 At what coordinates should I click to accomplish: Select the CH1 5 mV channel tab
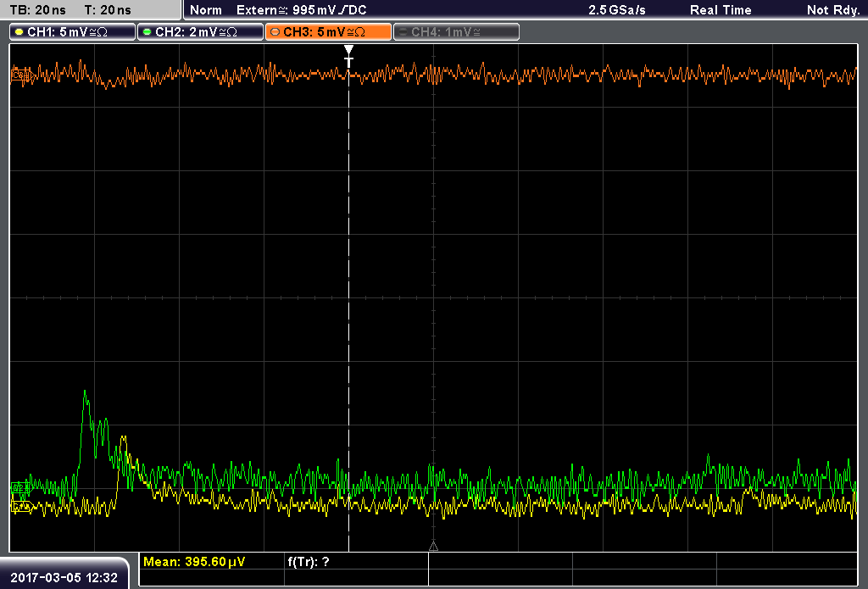pos(73,32)
